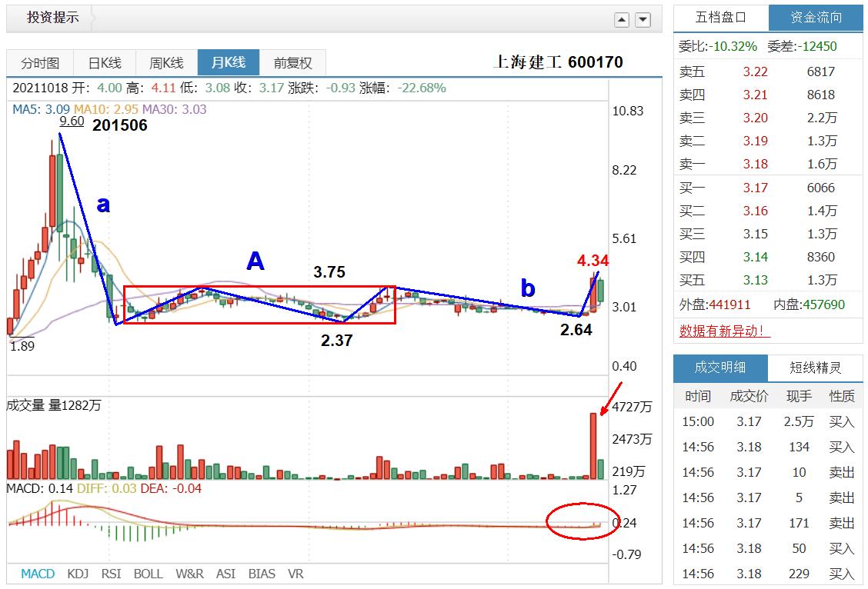Screen dimensions: 868x589
Task: Click the tallest red volume bar
Action: tap(593, 446)
